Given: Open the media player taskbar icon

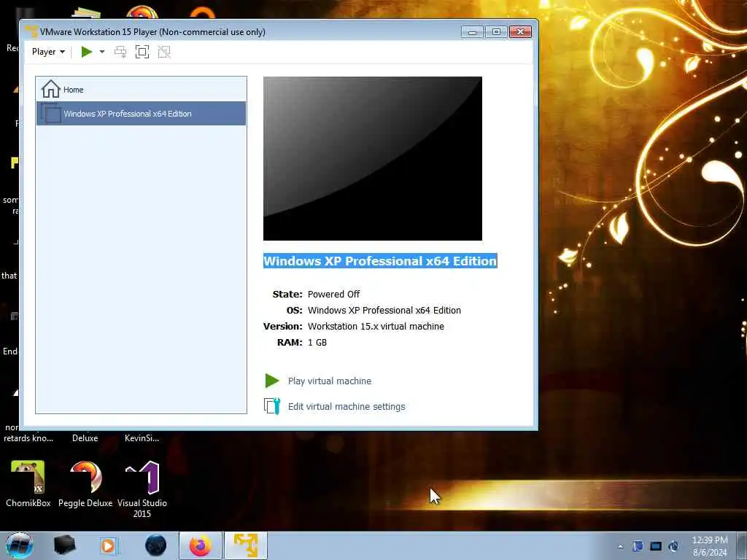Looking at the screenshot, I should click(108, 545).
